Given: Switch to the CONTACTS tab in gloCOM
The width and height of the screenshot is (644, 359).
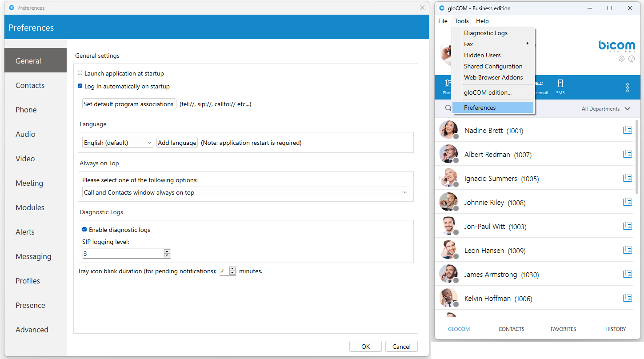Looking at the screenshot, I should coord(511,329).
